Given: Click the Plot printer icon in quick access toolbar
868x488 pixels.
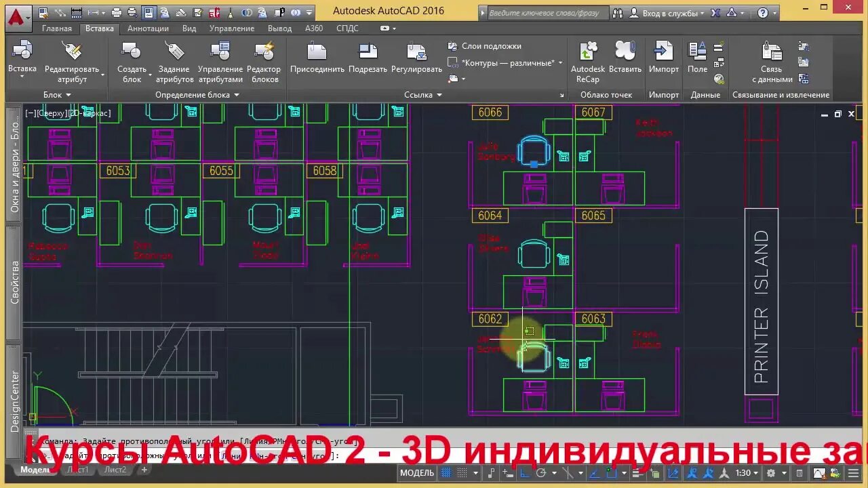Looking at the screenshot, I should pos(116,13).
